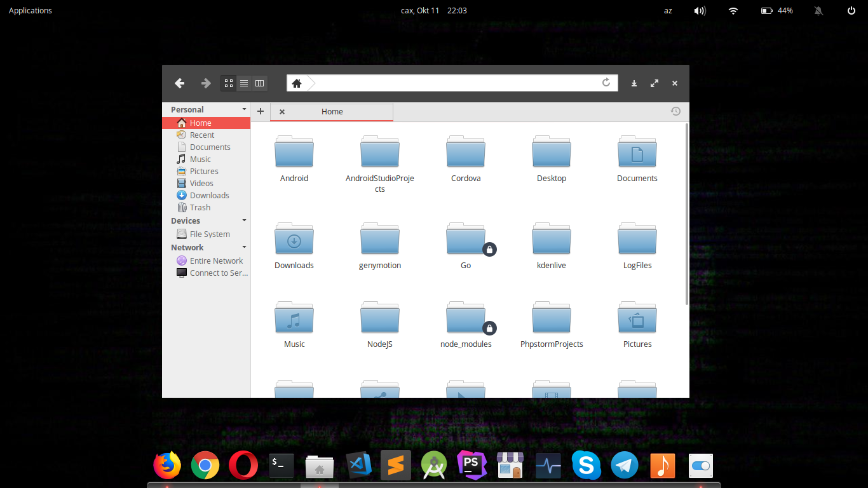Click the back navigation arrow
868x488 pixels.
tap(180, 83)
